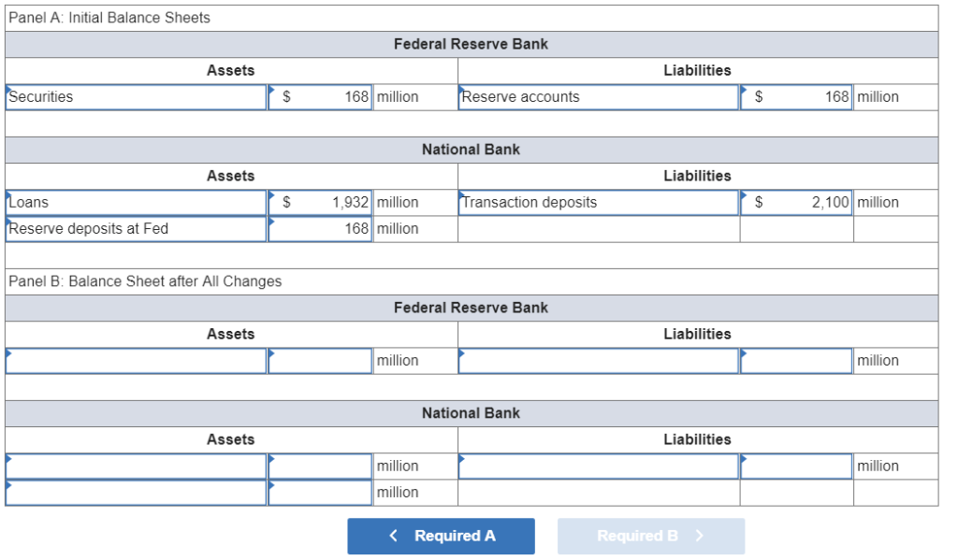Select the Securities label field in Panel A
958x560 pixels.
point(136,96)
